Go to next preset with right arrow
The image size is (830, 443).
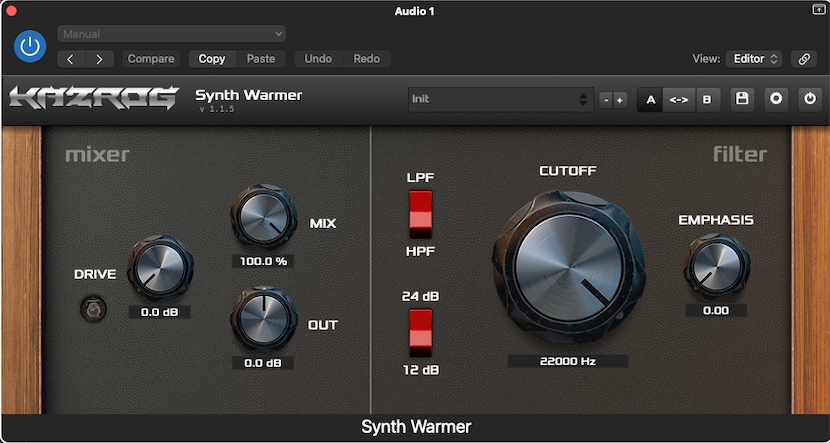pyautogui.click(x=100, y=59)
